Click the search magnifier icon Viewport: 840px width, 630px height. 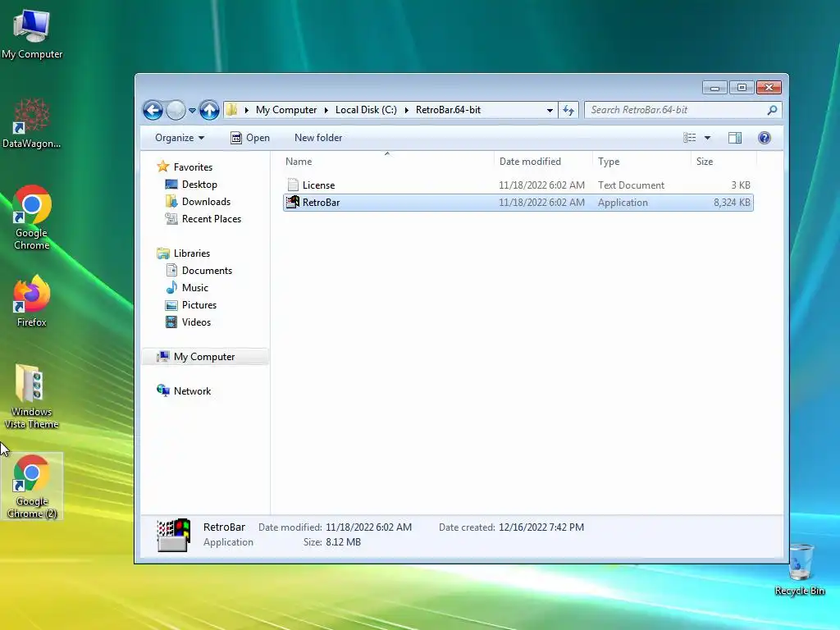pos(772,110)
